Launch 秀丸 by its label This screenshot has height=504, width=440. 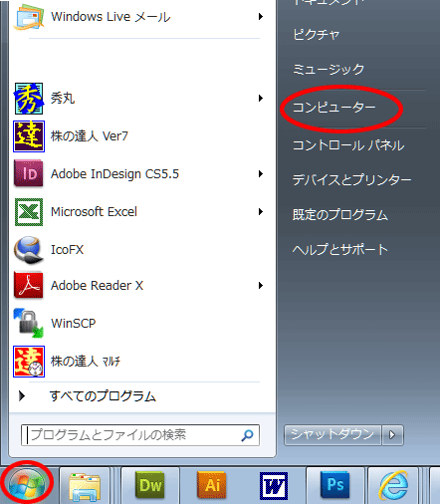63,98
